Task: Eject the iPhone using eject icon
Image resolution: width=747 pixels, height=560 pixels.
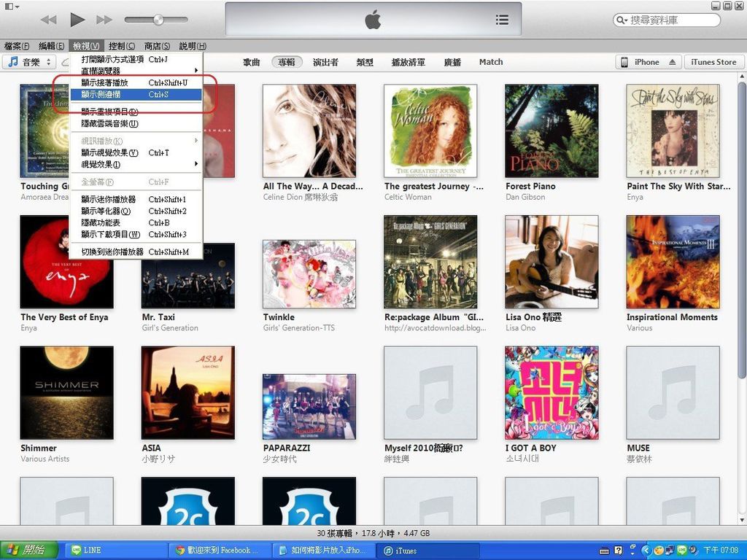Action: (672, 62)
